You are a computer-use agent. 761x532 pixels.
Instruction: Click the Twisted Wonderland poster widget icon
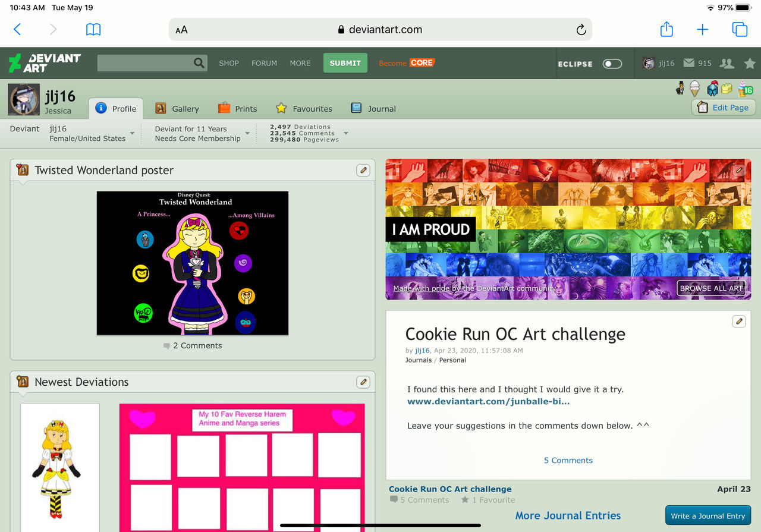[23, 170]
